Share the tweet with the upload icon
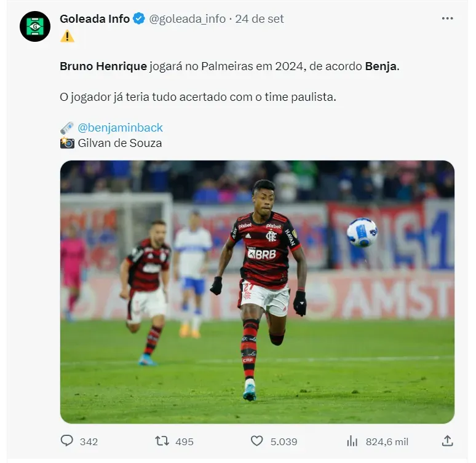Viewport: 476px width, 463px height. (447, 441)
